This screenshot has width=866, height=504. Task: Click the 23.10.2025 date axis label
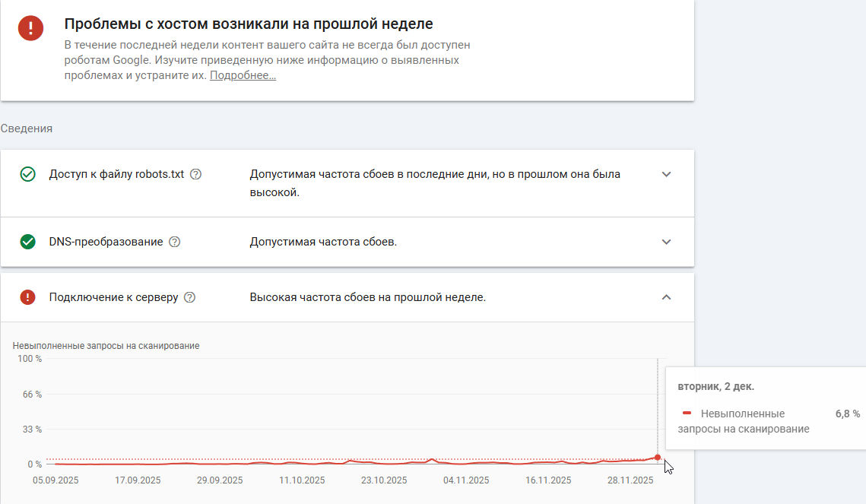[x=384, y=480]
